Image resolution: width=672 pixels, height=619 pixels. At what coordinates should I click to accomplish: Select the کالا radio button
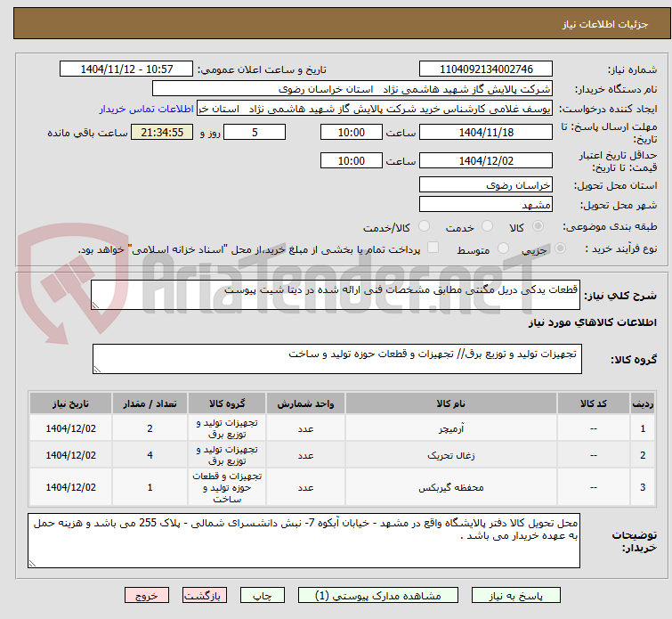point(538,225)
